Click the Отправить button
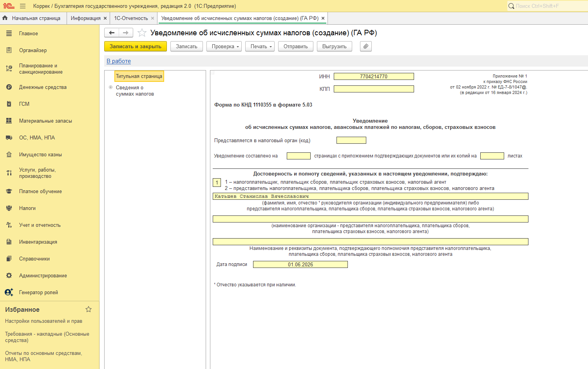 click(x=296, y=46)
